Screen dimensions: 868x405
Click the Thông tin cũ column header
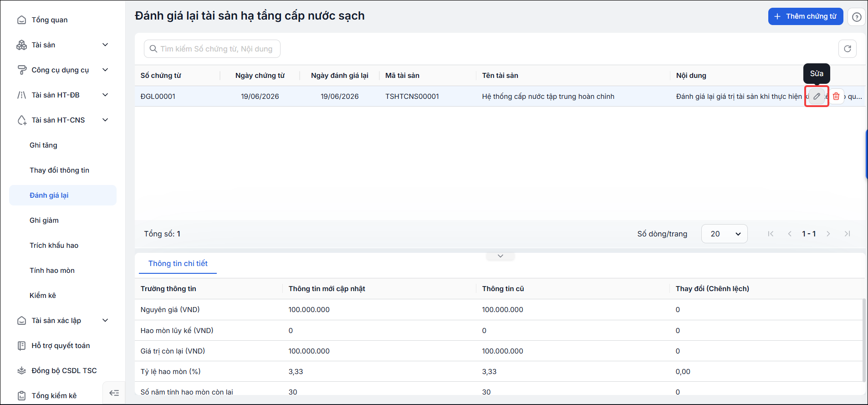point(503,289)
